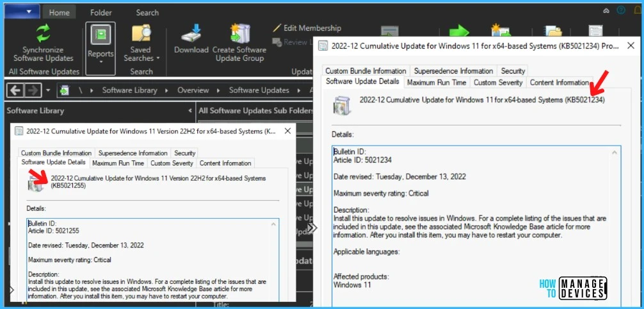This screenshot has height=309, width=644.
Task: Click update icon in KB5021234 dialog
Action: [342, 105]
